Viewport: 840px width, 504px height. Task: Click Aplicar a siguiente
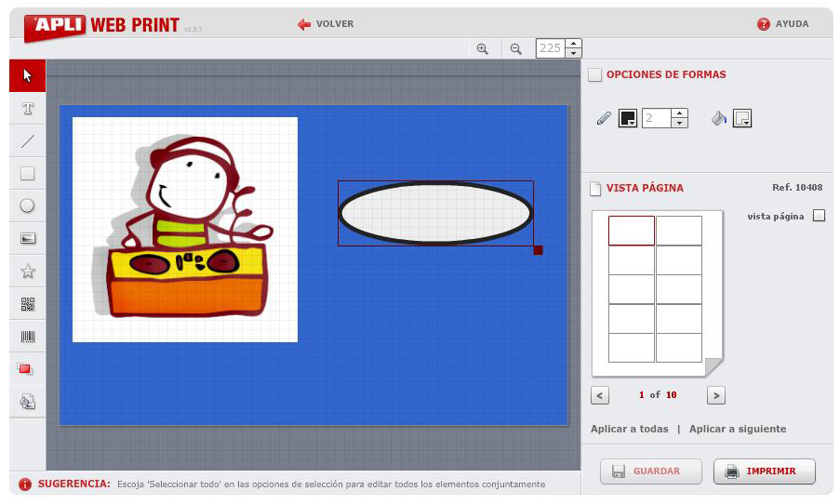[738, 429]
